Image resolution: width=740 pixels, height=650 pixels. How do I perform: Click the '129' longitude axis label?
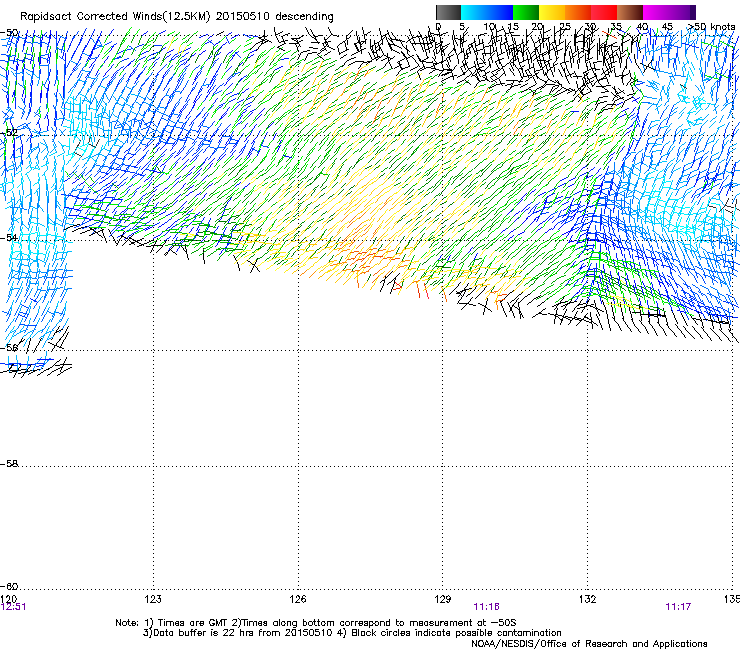pyautogui.click(x=442, y=599)
